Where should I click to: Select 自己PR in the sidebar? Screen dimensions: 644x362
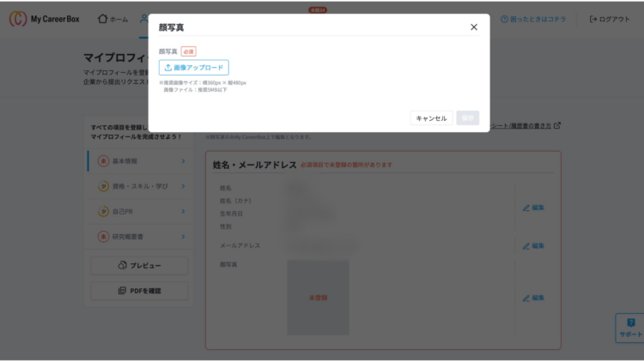coord(139,211)
